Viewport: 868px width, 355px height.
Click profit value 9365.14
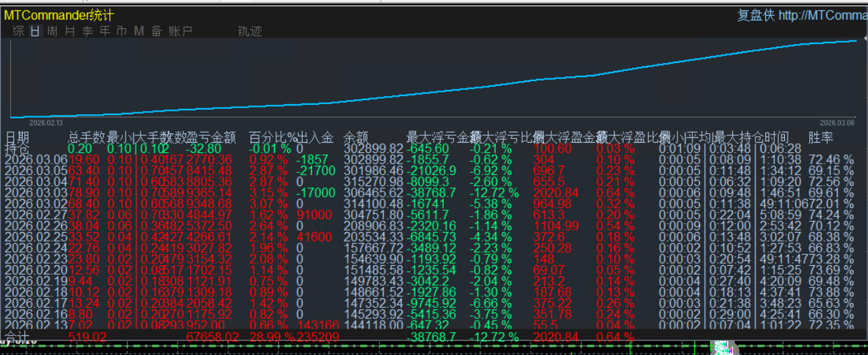tap(209, 192)
